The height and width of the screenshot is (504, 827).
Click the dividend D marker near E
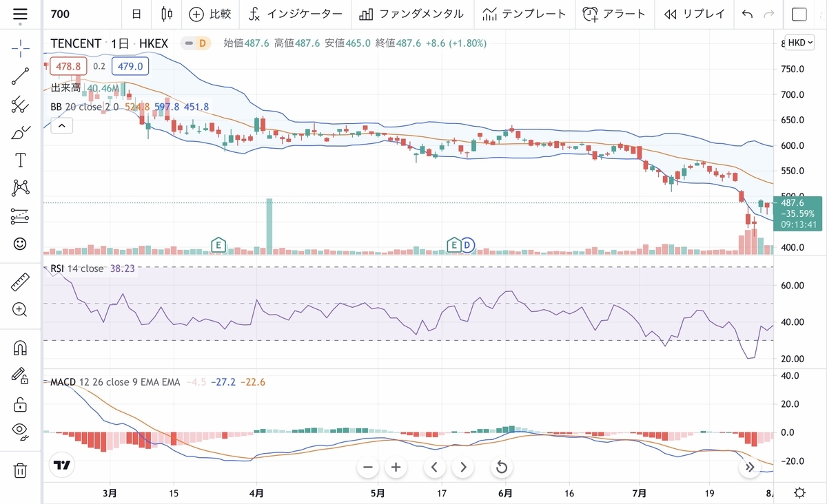click(467, 244)
